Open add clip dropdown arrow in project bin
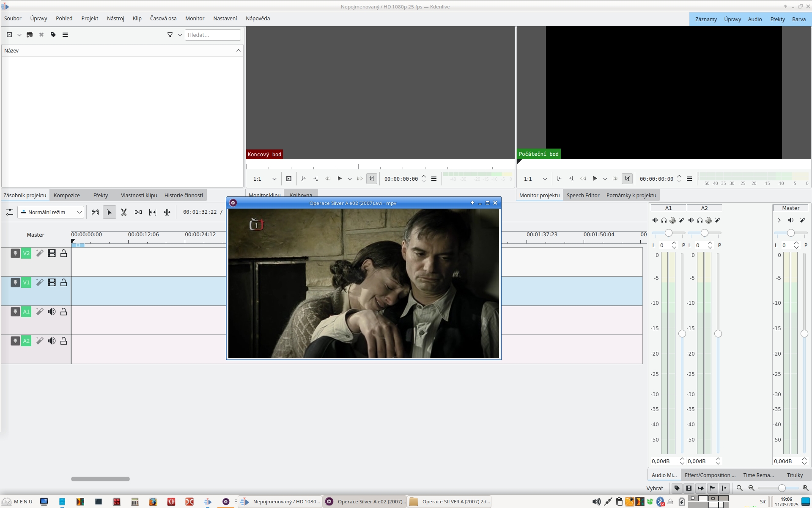 (19, 35)
